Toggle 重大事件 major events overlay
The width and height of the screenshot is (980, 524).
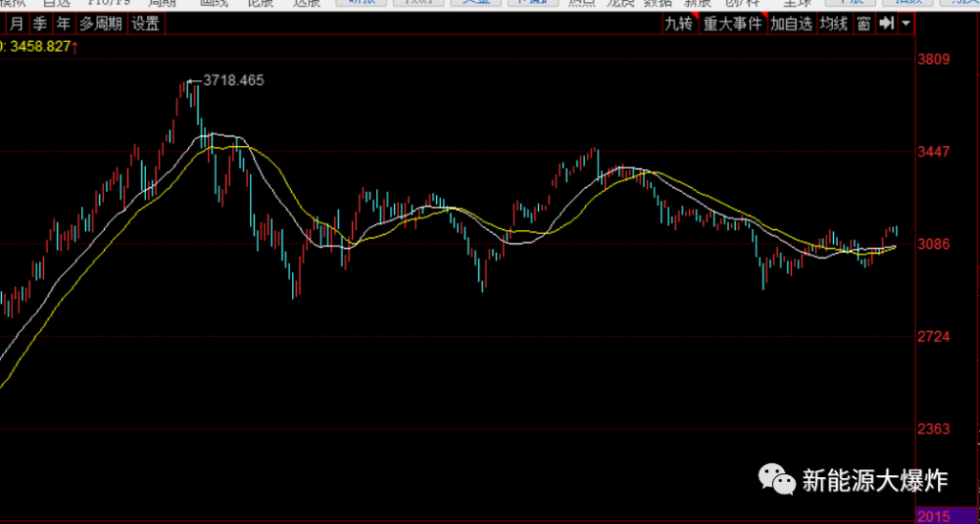(733, 24)
